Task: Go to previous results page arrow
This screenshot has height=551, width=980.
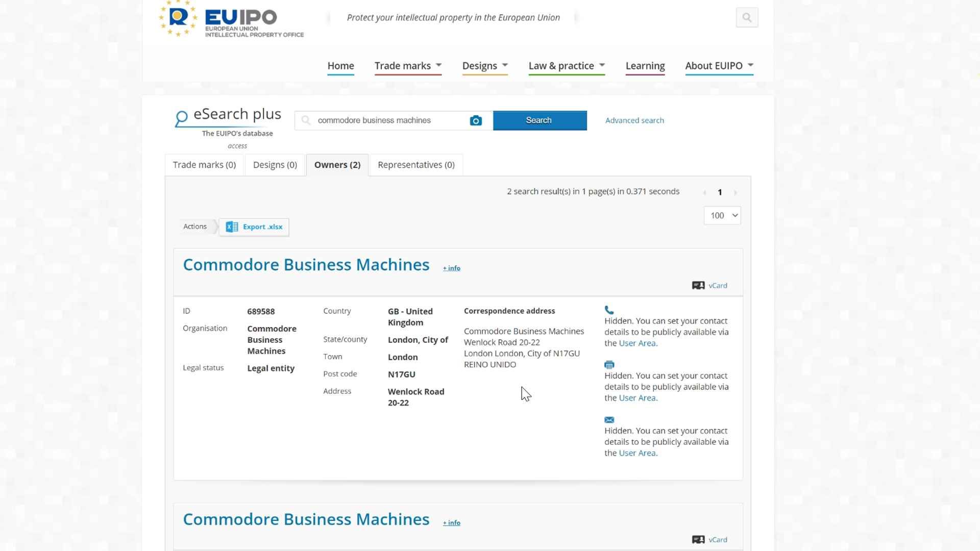Action: click(x=704, y=192)
